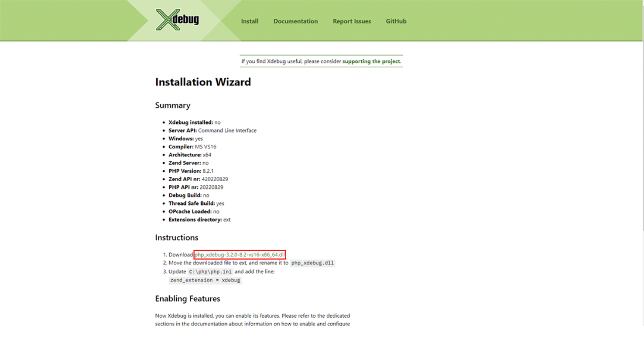Select the 'Debug Build: no' line
This screenshot has width=644, height=339.
pos(189,195)
